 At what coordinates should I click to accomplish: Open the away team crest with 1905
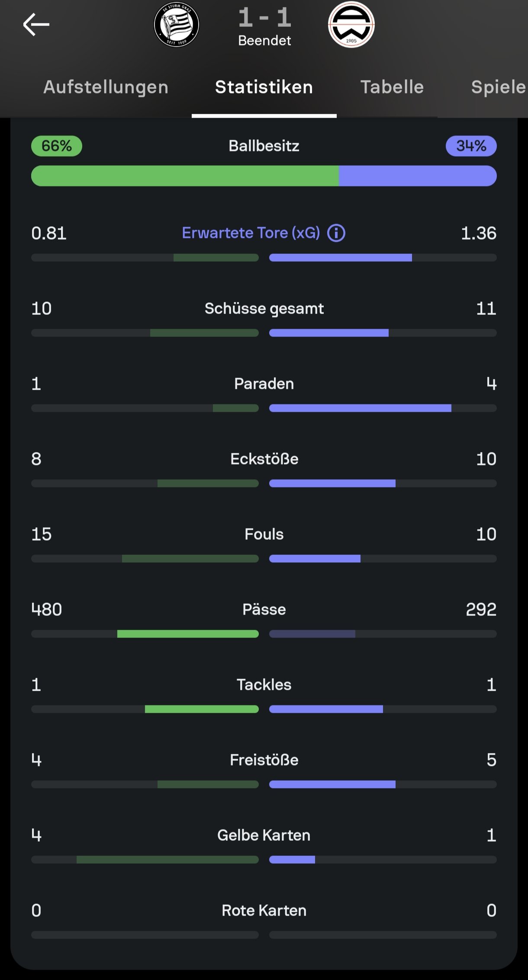[x=351, y=25]
